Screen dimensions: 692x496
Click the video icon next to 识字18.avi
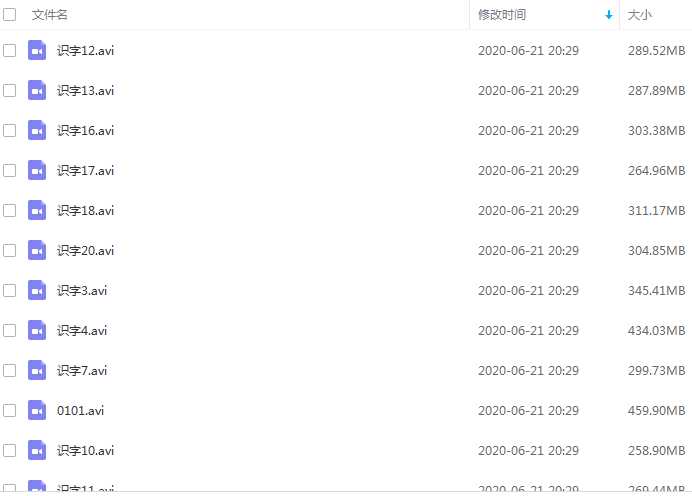[37, 210]
